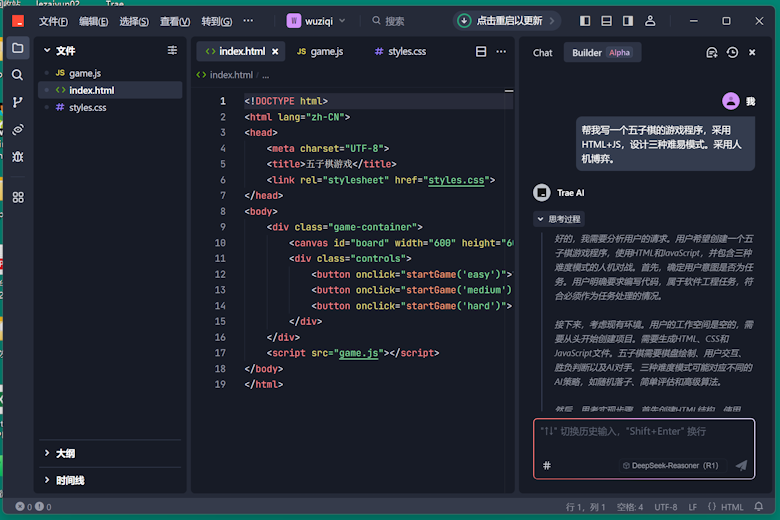This screenshot has width=780, height=520.
Task: Click the 搜索 search box
Action: coord(389,21)
